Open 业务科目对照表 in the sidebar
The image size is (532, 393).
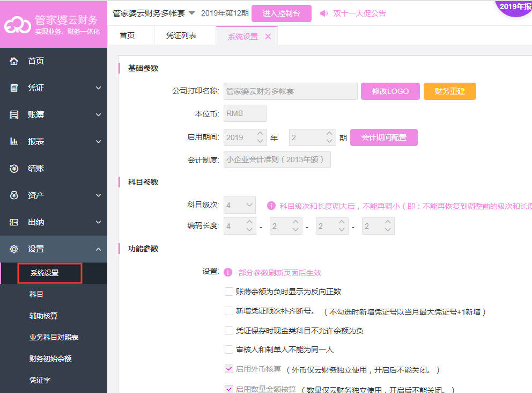click(x=54, y=337)
